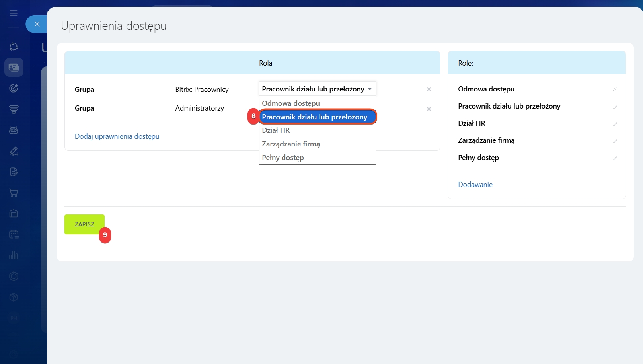Click the shopping cart sidebar icon
This screenshot has height=364, width=643.
[x=14, y=193]
